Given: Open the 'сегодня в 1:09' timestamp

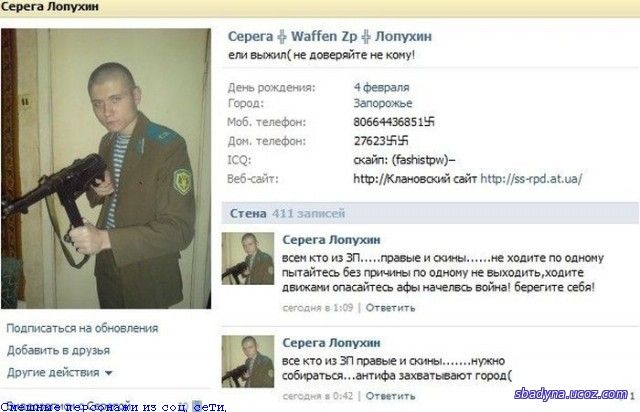Looking at the screenshot, I should (318, 308).
